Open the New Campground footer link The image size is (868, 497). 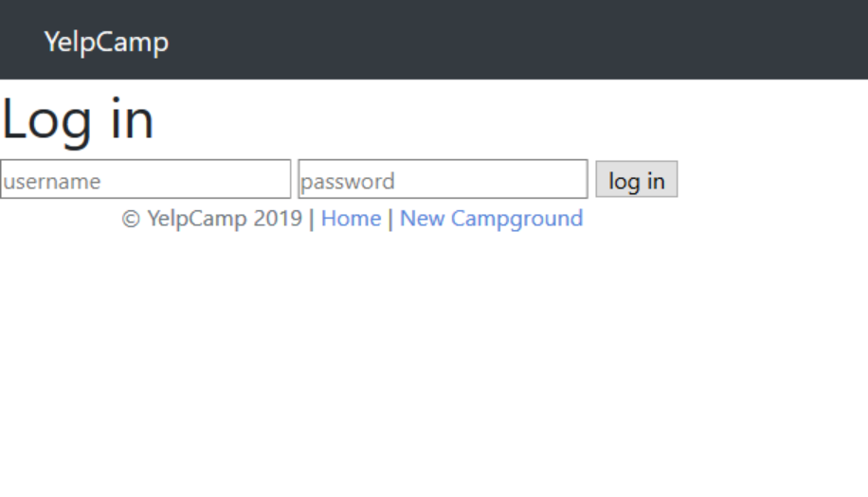492,219
